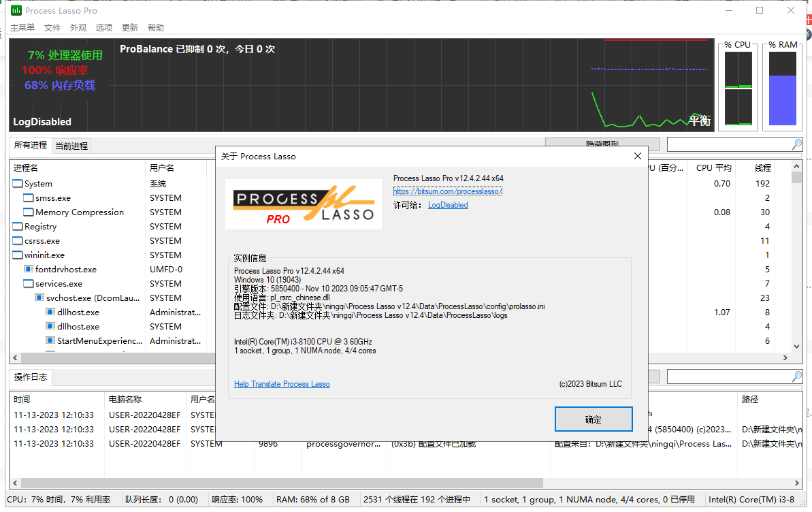Click log horizontal scroll right arrow
This screenshot has width=812, height=512.
(796, 483)
